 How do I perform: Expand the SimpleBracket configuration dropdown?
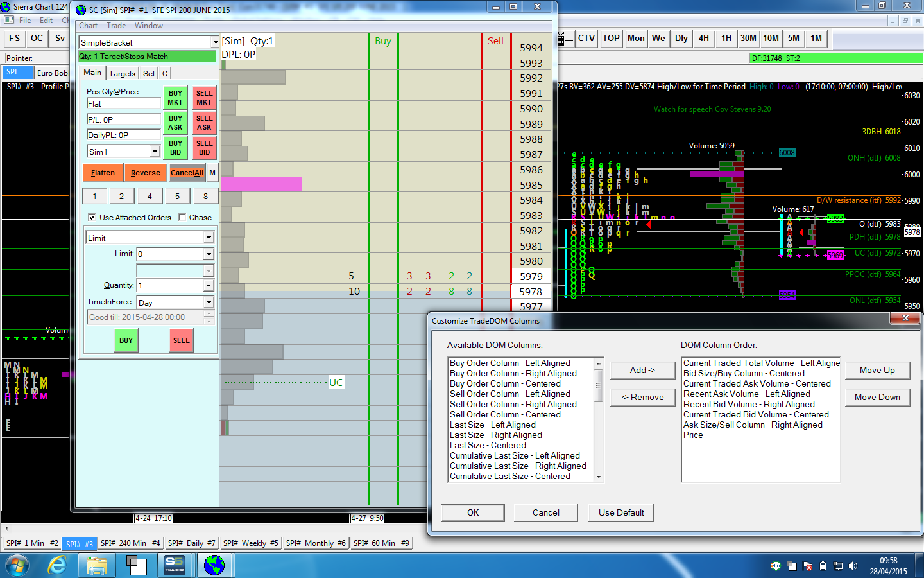pyautogui.click(x=215, y=42)
